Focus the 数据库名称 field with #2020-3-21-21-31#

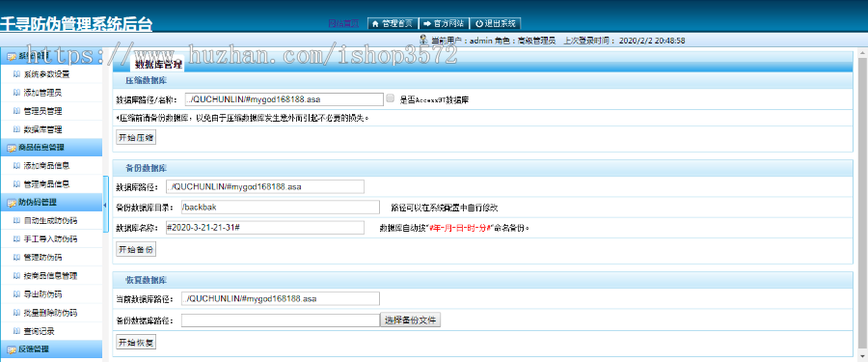(x=265, y=228)
